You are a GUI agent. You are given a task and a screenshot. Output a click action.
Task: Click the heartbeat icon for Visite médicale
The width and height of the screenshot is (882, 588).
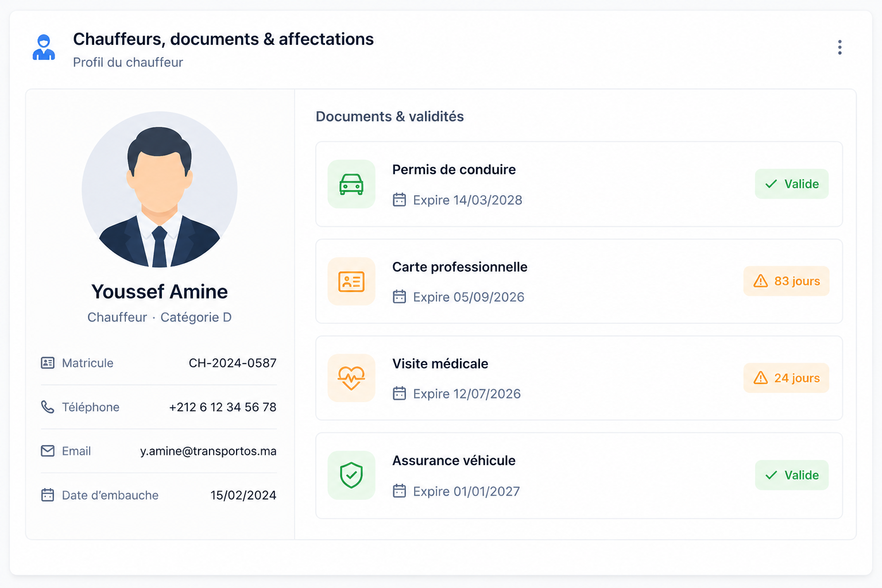(x=351, y=378)
